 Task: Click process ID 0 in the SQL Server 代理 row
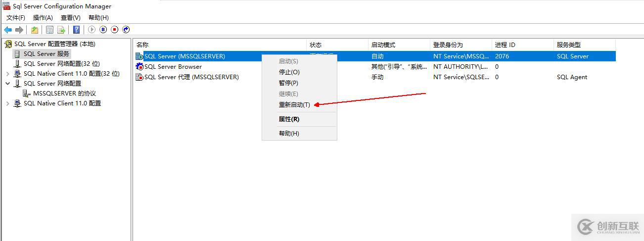coord(497,77)
